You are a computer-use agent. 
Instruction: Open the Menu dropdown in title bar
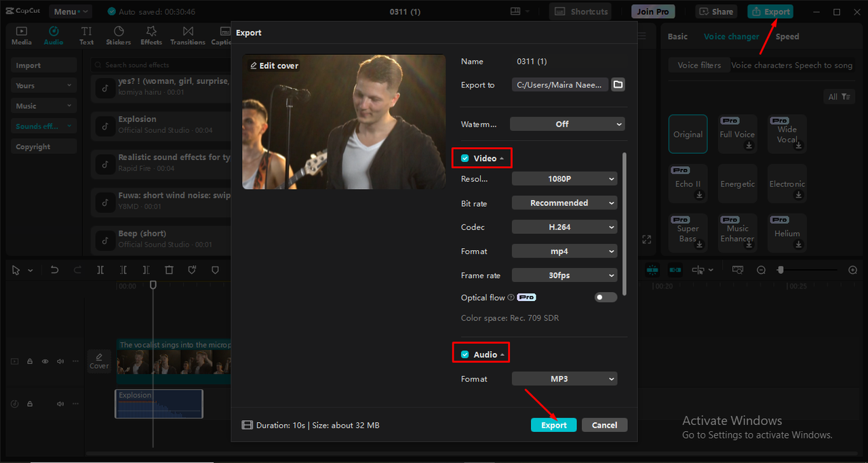[x=70, y=12]
